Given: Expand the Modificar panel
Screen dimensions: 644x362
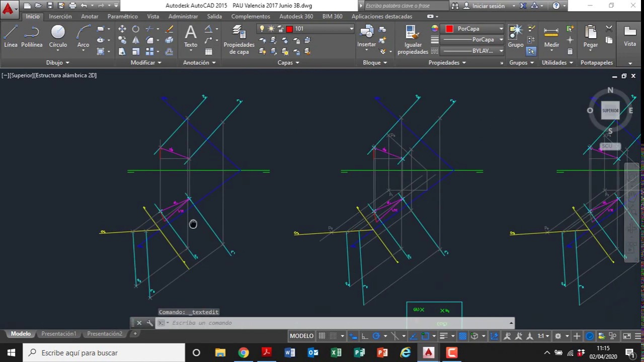Looking at the screenshot, I should coord(146,63).
